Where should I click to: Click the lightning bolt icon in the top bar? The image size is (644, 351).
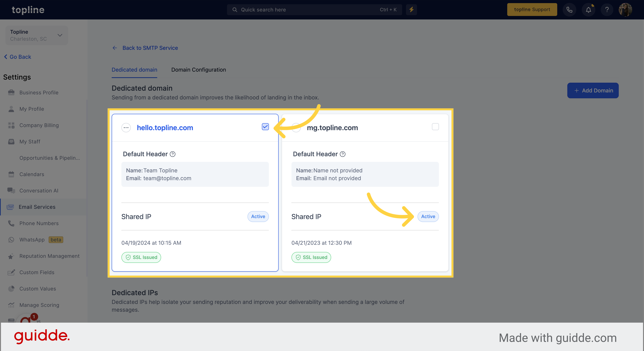(411, 10)
